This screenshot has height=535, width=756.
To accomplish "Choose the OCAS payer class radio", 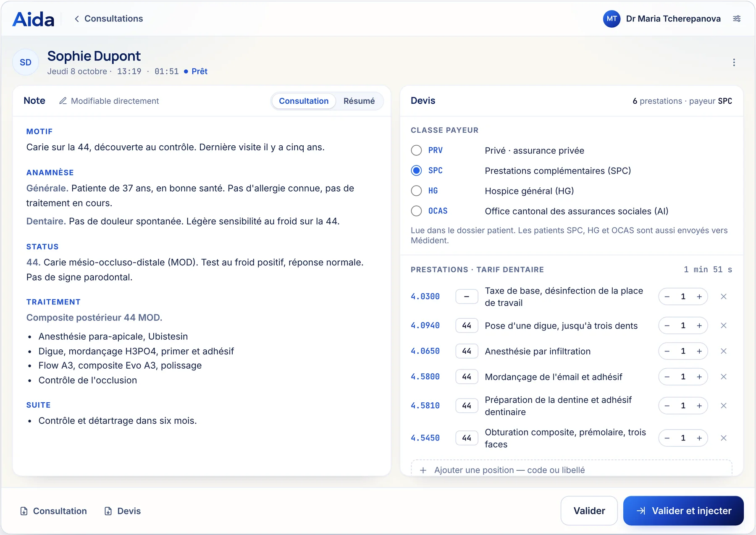I will pos(416,211).
